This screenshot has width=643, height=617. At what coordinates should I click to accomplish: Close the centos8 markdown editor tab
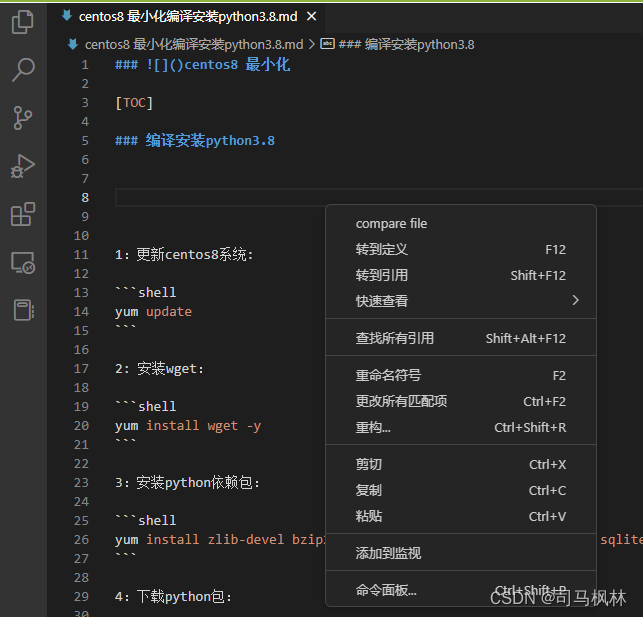312,16
